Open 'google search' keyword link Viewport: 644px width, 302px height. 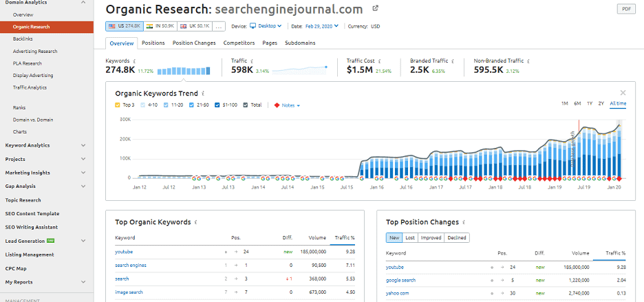(x=401, y=280)
